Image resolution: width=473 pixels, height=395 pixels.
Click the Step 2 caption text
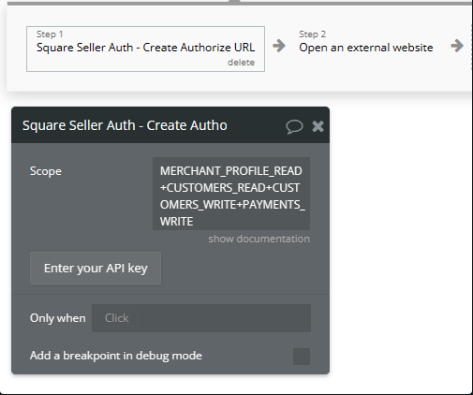tap(312, 34)
